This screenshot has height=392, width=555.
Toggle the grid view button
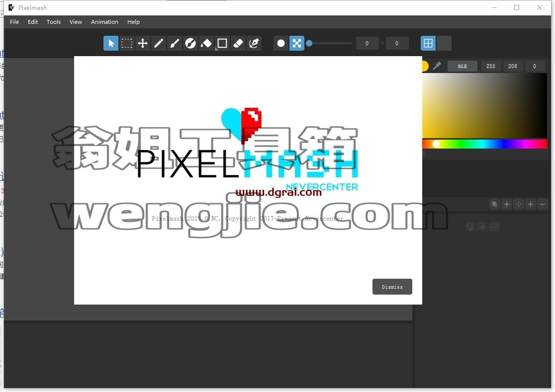[x=428, y=43]
